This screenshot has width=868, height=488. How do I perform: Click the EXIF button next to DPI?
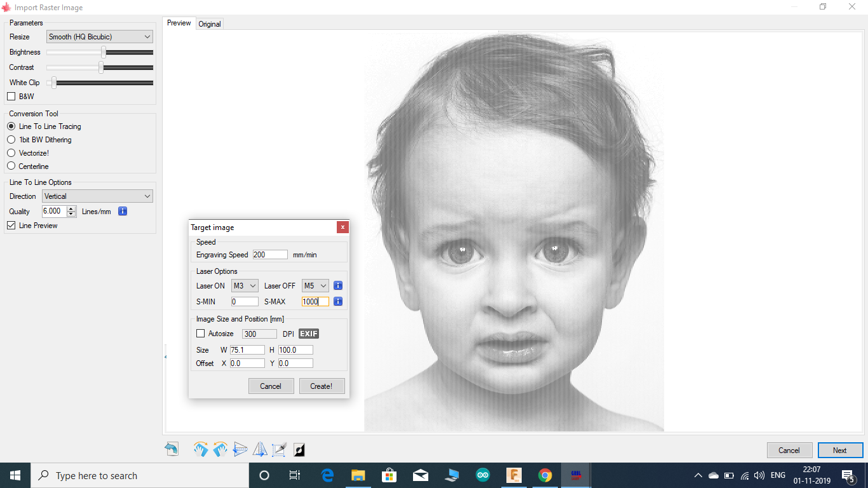(x=308, y=333)
